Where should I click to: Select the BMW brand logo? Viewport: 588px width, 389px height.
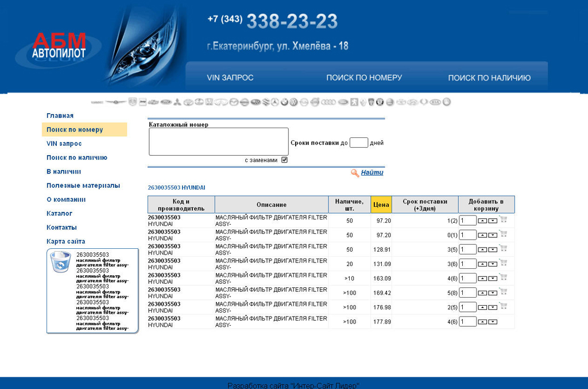coord(284,102)
